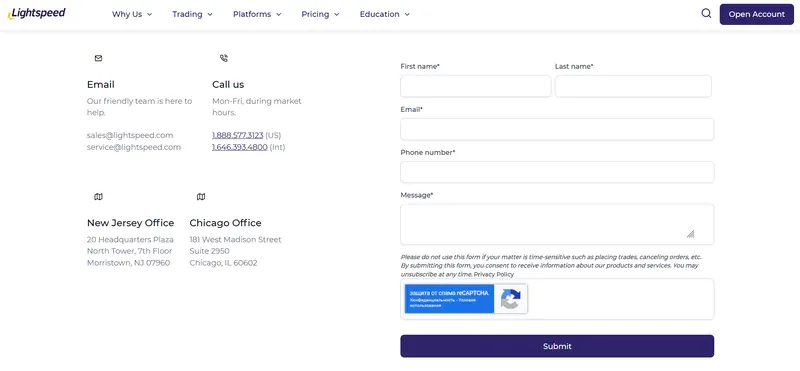Open the search magnifier icon
This screenshot has width=800, height=371.
(x=706, y=14)
